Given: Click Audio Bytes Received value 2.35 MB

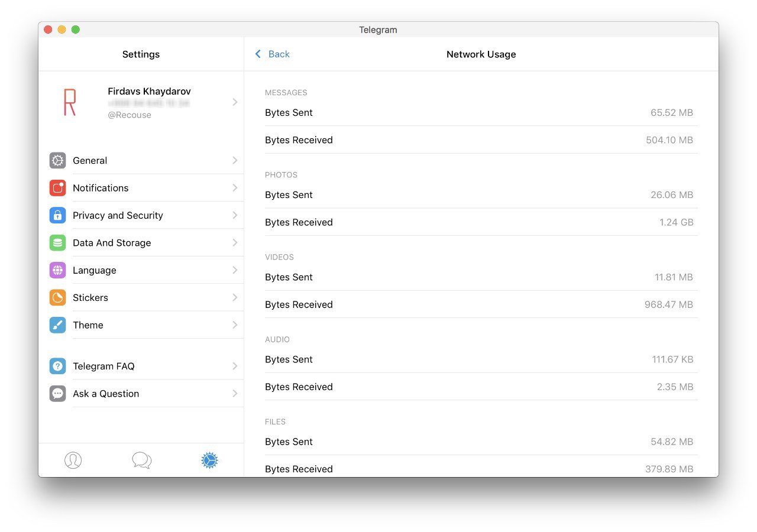Looking at the screenshot, I should click(675, 387).
